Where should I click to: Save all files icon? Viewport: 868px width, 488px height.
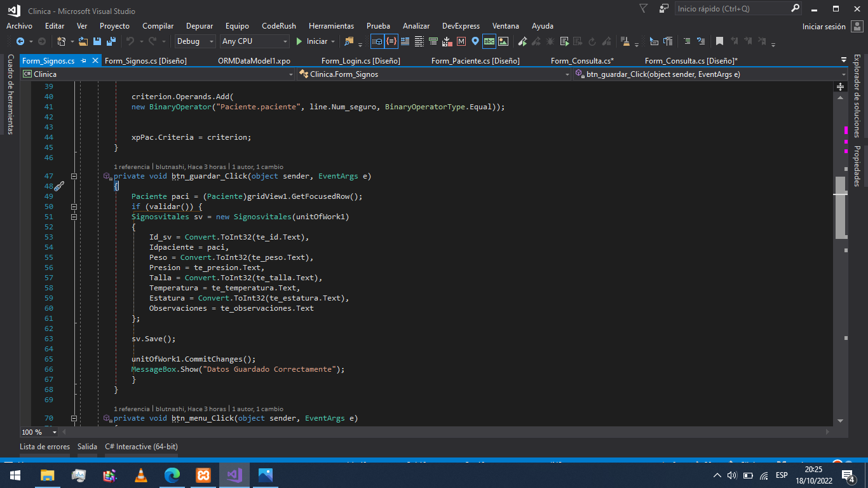point(111,41)
